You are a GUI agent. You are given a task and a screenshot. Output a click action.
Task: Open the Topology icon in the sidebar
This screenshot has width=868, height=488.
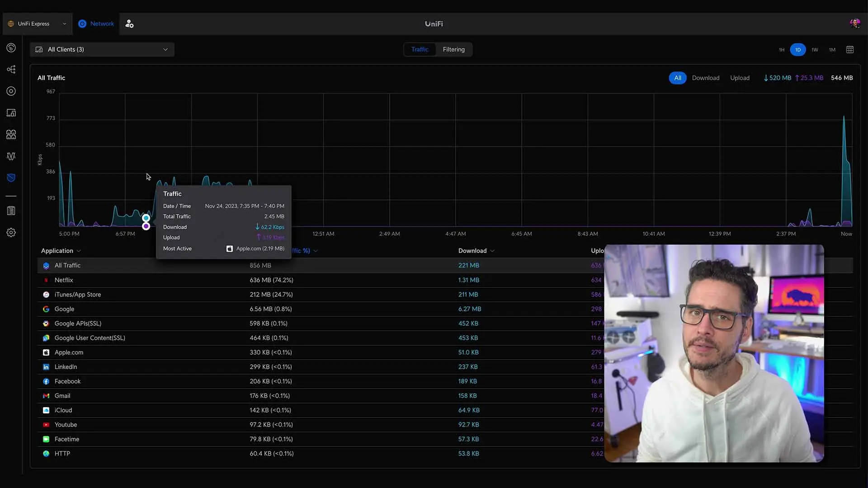[x=11, y=70]
